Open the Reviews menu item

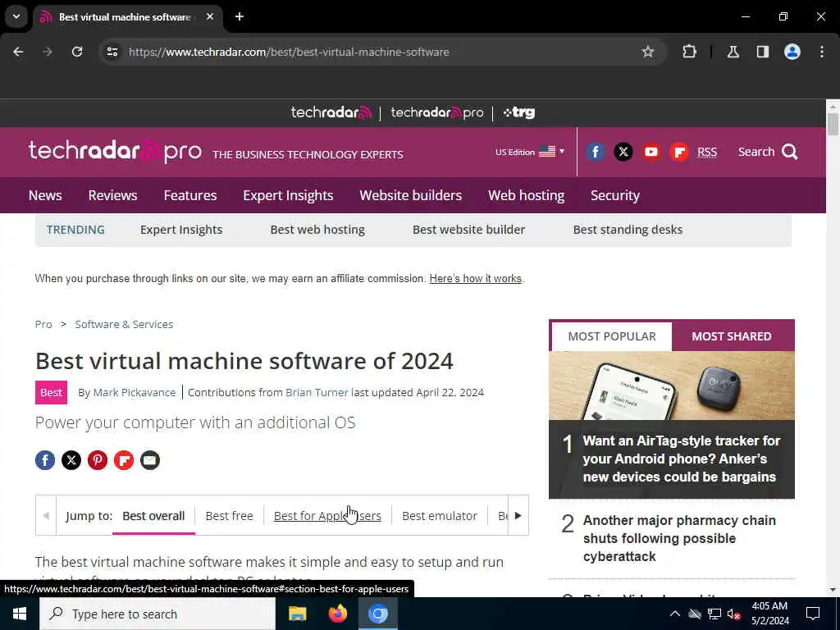pyautogui.click(x=112, y=195)
